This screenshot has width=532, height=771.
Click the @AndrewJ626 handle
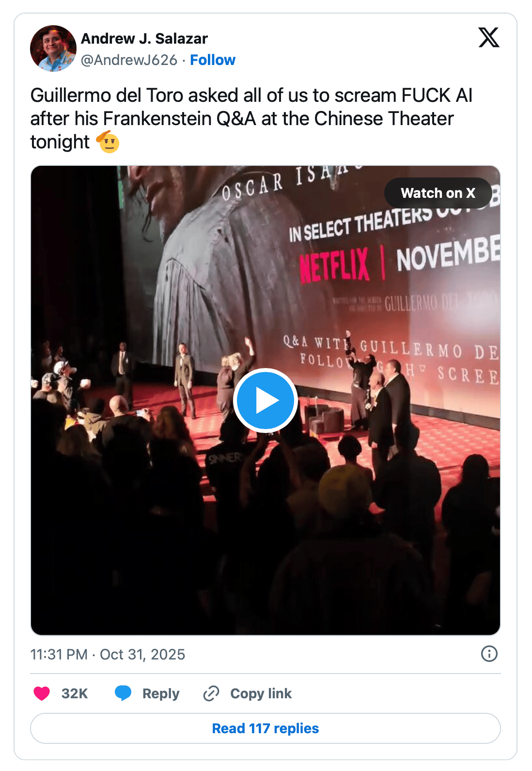(129, 60)
